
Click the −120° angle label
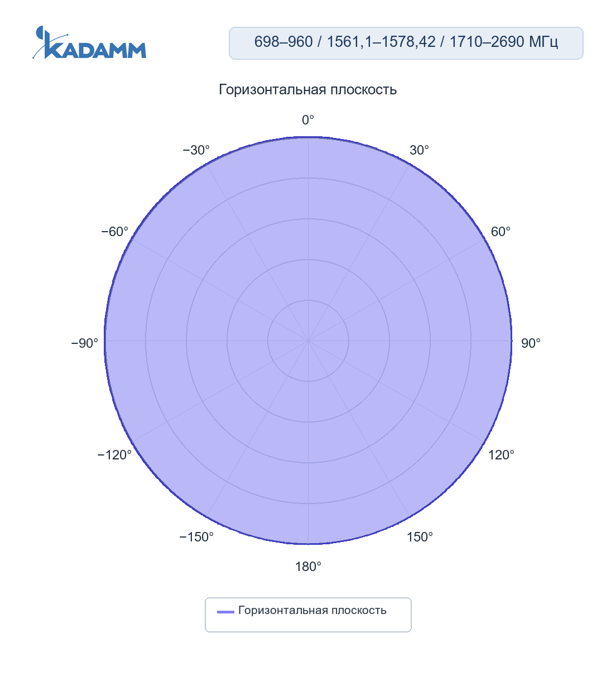point(115,455)
